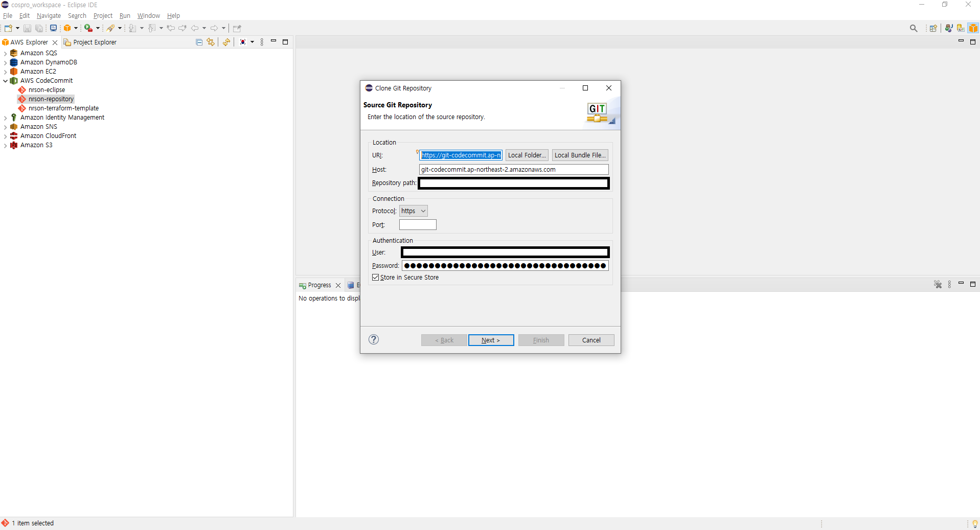Screen dimensions: 980x530
Task: Click the tip lightbulb icon in status bar
Action: (975, 523)
